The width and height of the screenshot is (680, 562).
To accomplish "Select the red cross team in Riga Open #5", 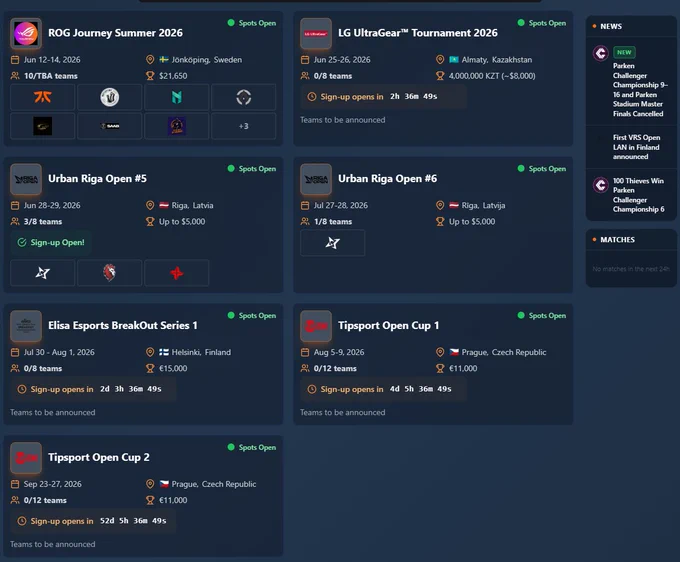I will coord(177,273).
